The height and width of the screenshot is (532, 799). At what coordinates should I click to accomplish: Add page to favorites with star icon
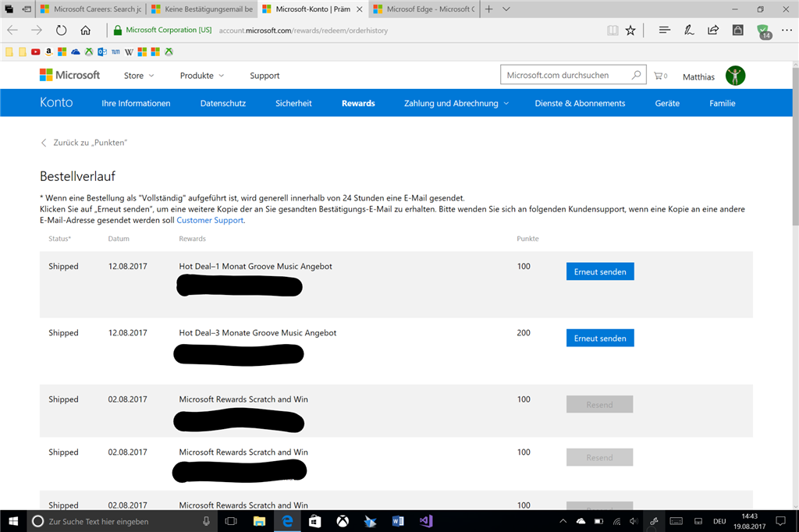630,30
